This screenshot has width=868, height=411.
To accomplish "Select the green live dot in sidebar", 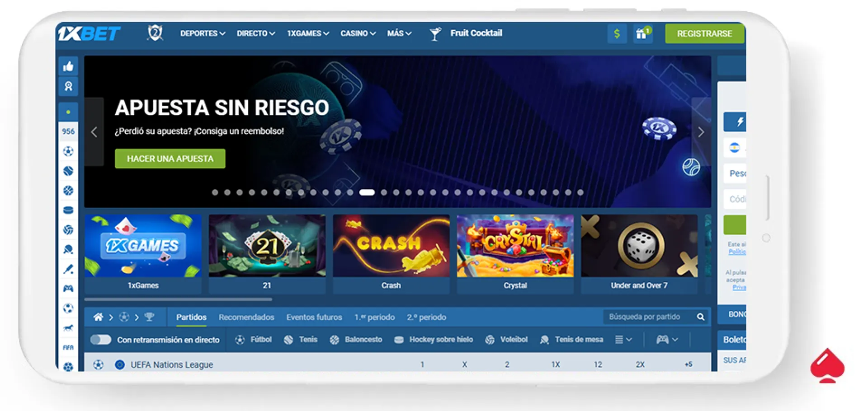I will point(68,112).
